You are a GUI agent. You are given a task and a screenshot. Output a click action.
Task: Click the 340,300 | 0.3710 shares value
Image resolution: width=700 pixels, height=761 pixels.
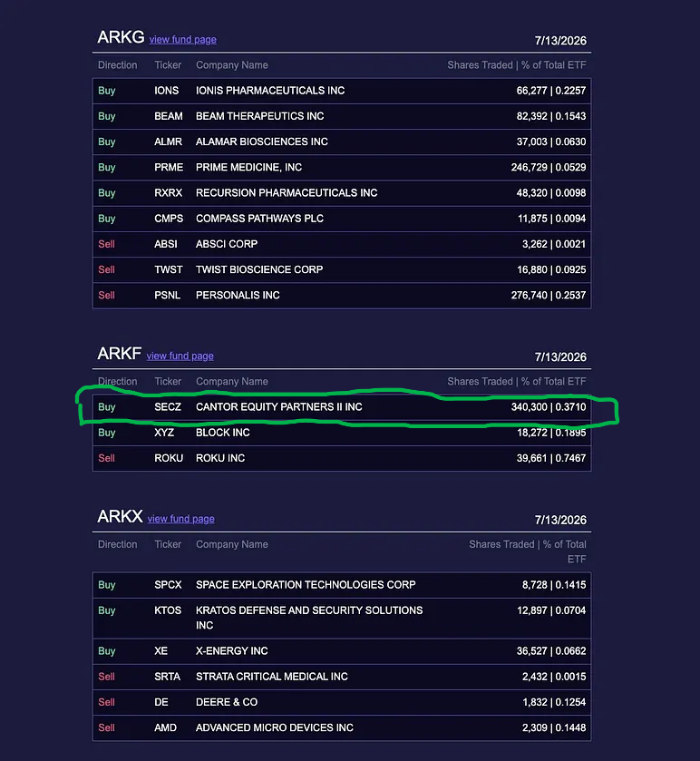(x=549, y=407)
